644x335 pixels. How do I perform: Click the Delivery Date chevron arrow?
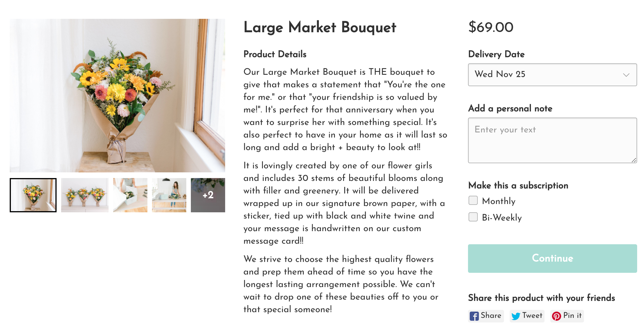pyautogui.click(x=626, y=75)
